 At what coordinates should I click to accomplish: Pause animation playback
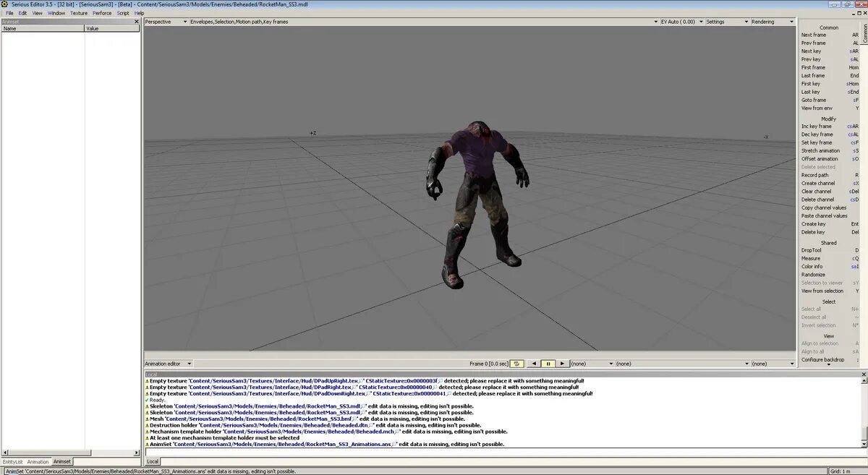548,364
